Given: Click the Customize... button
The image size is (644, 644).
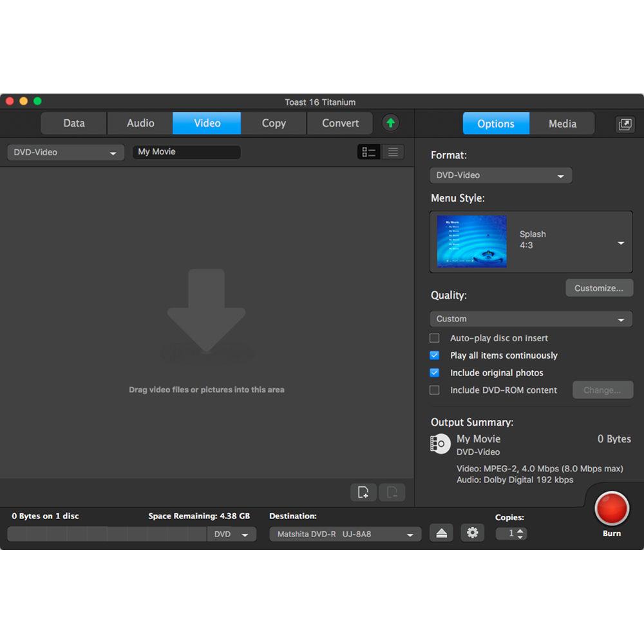Looking at the screenshot, I should 598,288.
